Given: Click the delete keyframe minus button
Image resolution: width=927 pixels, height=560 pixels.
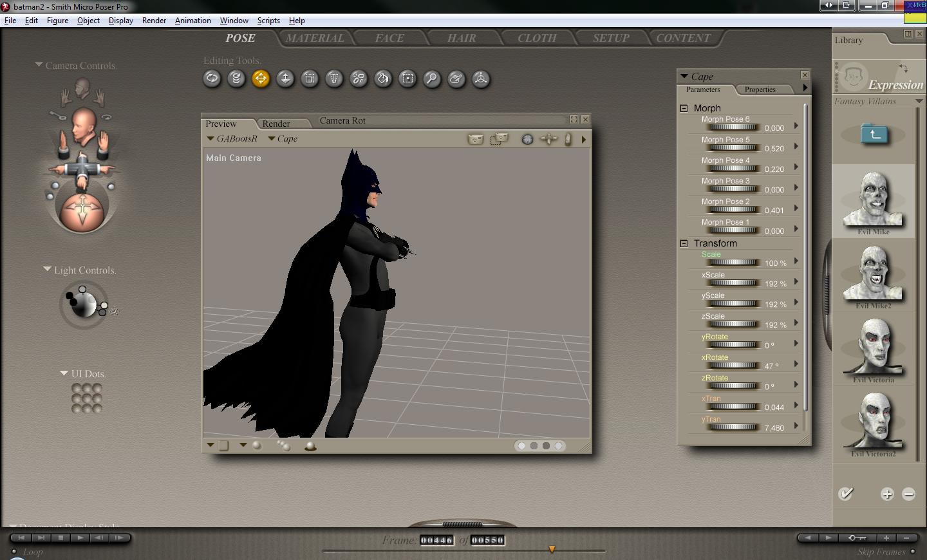Looking at the screenshot, I should [x=907, y=537].
